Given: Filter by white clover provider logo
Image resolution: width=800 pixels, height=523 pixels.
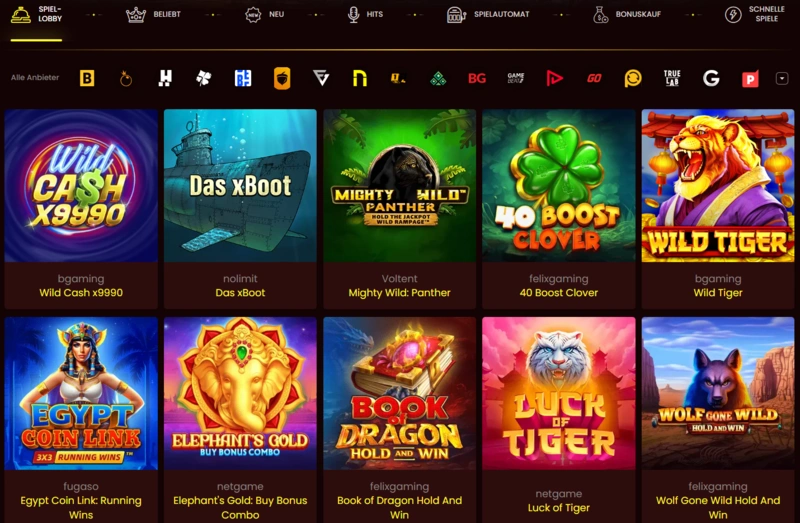Looking at the screenshot, I should 204,78.
